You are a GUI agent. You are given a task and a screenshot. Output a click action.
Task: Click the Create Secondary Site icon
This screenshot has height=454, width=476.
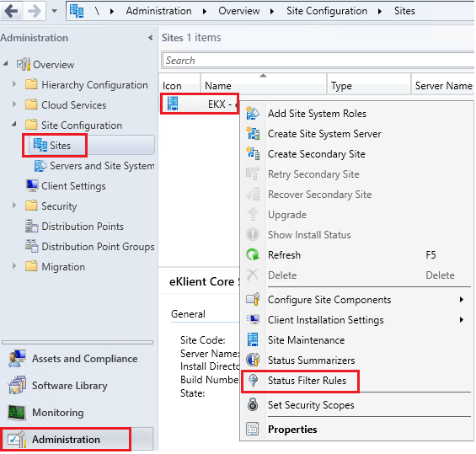tap(253, 154)
